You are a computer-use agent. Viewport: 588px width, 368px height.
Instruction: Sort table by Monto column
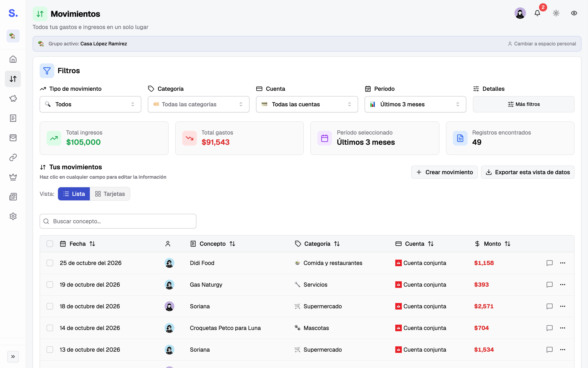(492, 244)
